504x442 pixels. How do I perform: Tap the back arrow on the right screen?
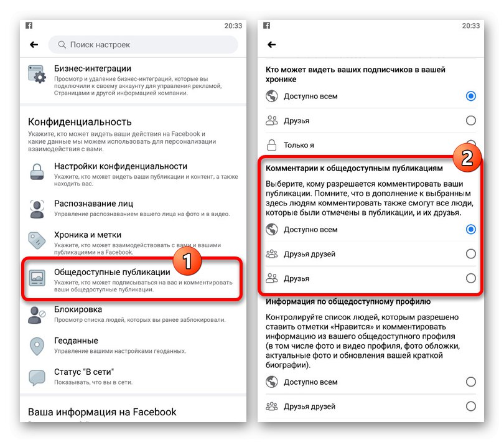coord(272,44)
